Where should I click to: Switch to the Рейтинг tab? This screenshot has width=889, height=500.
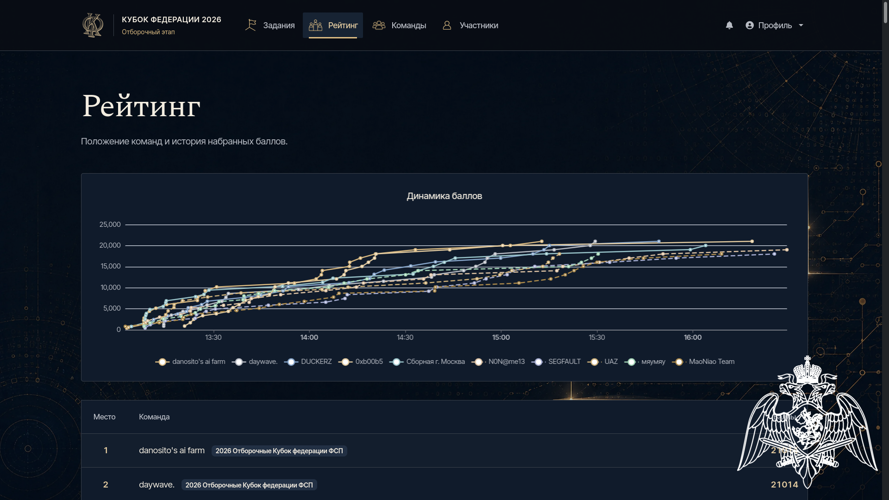(x=333, y=26)
